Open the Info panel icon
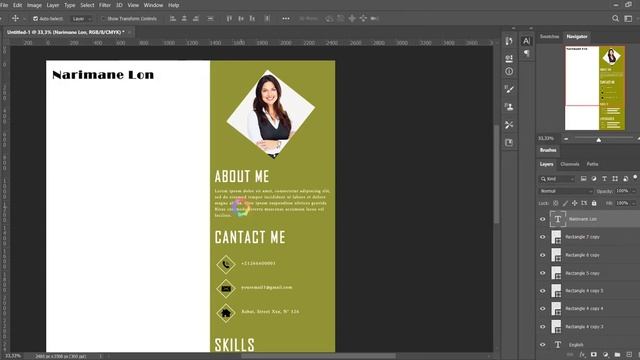 click(509, 71)
